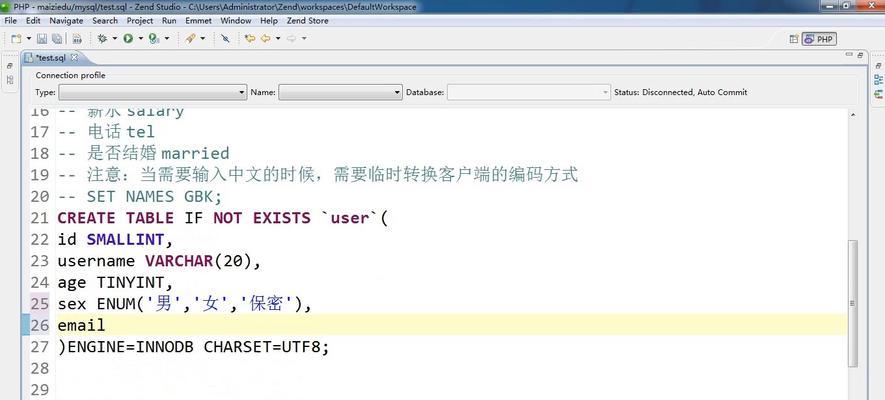Click the `user` table name on line 21
Viewport: 885px width, 400px height.
click(x=349, y=218)
